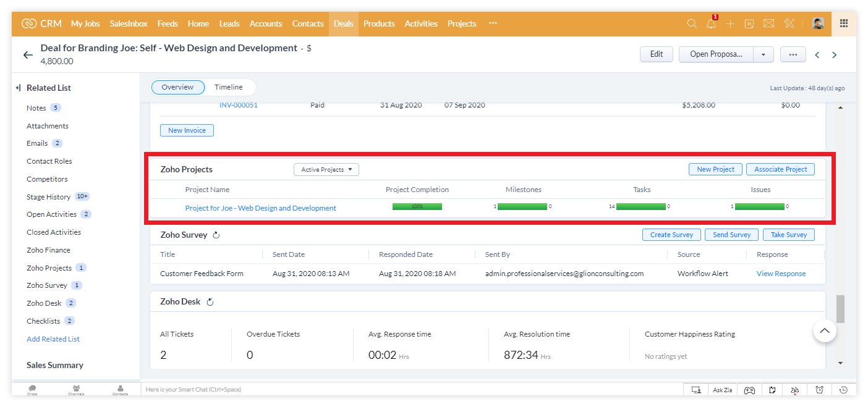The height and width of the screenshot is (407, 868).
Task: Click the Smart Chat input field
Action: click(x=411, y=390)
